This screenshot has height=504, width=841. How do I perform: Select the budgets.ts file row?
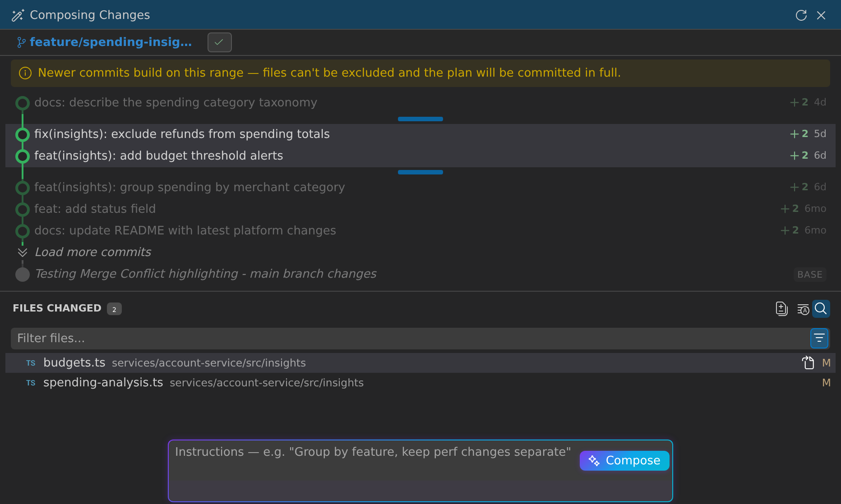click(420, 363)
